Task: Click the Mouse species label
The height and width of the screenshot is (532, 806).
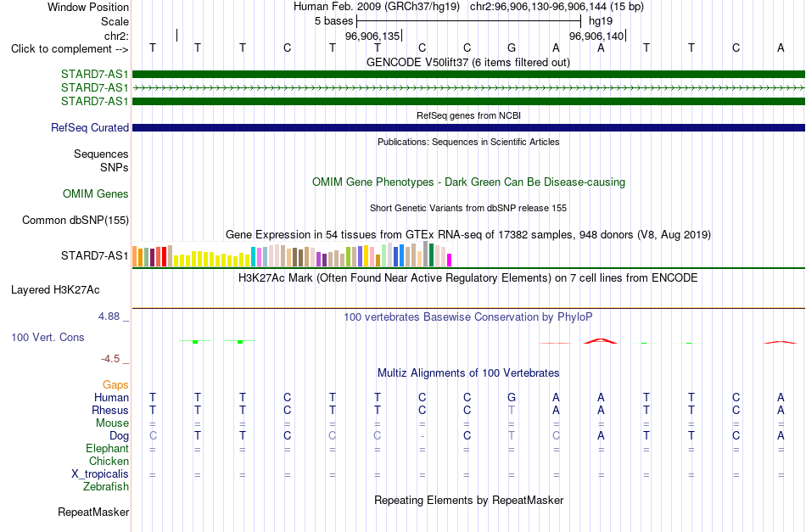Action: coord(112,423)
